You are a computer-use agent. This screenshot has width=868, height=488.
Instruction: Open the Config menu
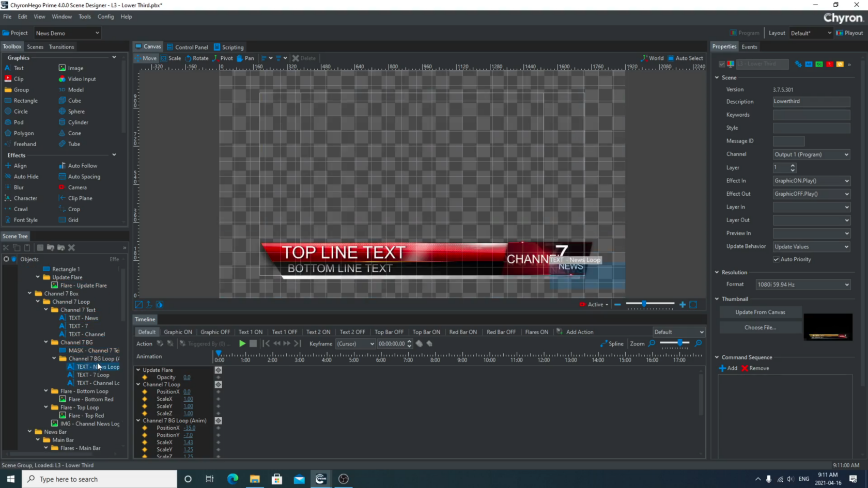tap(105, 17)
